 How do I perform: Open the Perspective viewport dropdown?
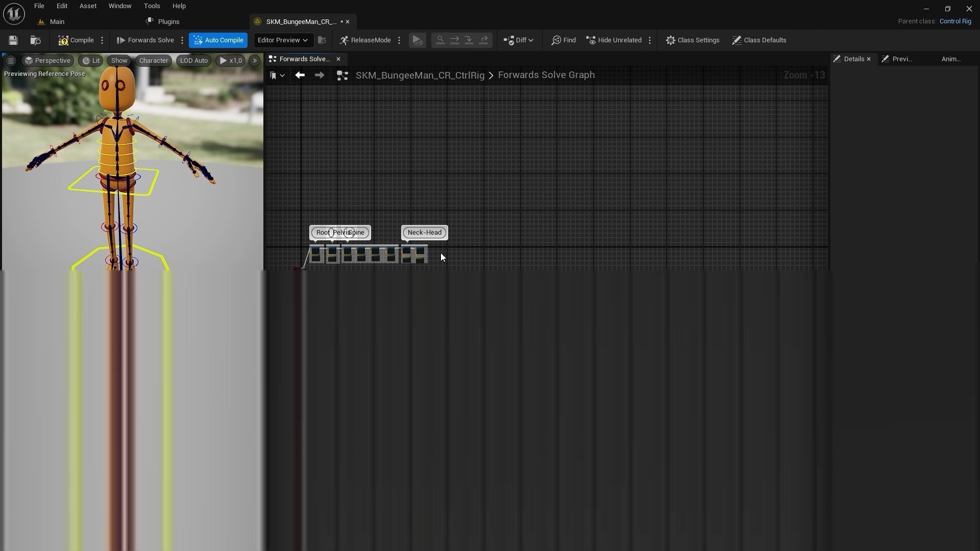pyautogui.click(x=47, y=61)
